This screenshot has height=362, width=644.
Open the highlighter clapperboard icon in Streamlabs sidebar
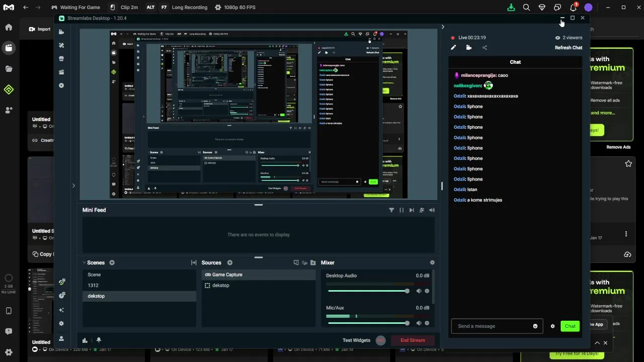(61, 72)
